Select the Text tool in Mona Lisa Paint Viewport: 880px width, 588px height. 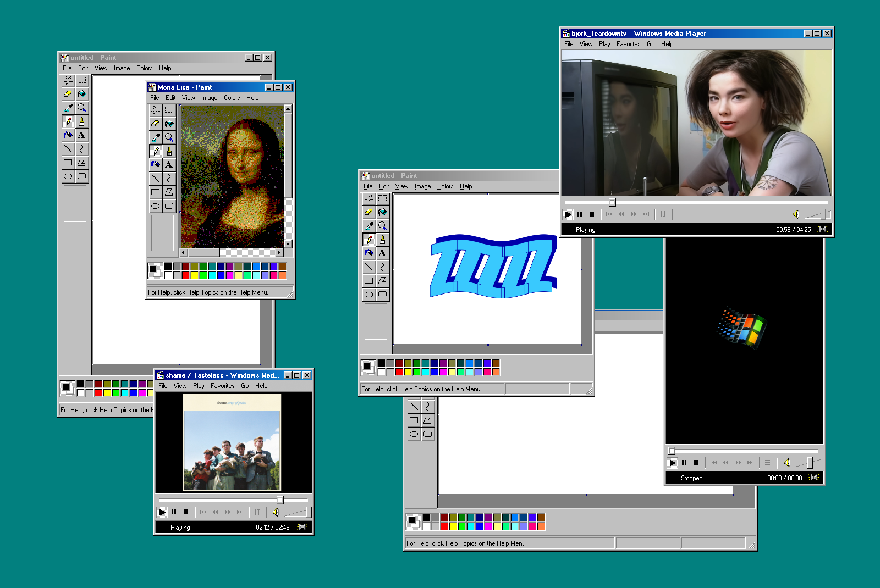click(169, 164)
